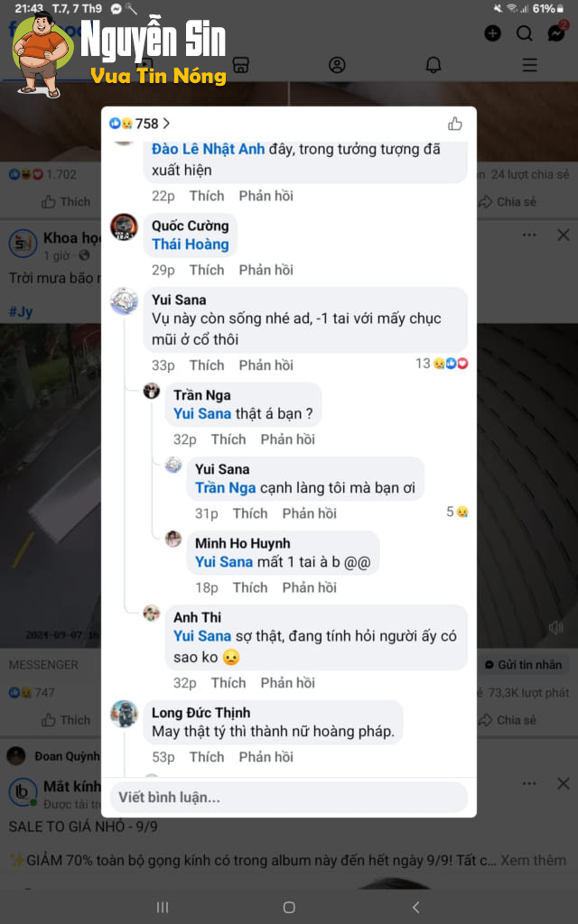The image size is (578, 924).
Task: Like Yui Sana's comment via Thích
Action: 207,365
